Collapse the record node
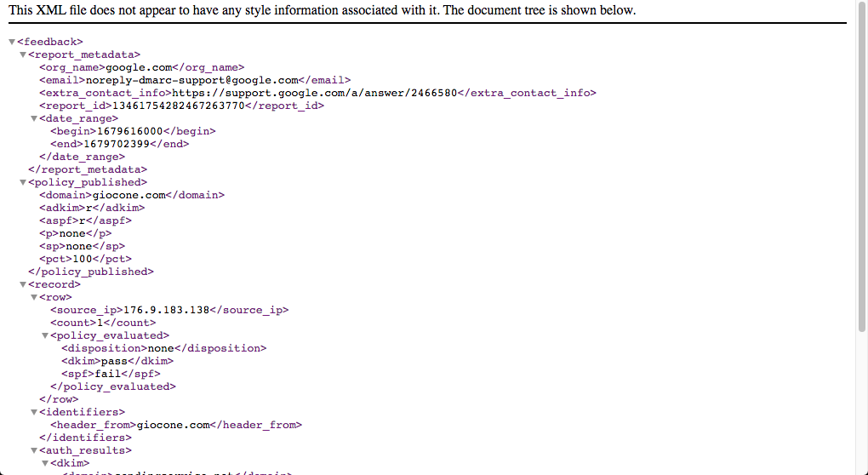The width and height of the screenshot is (868, 475). (x=23, y=284)
